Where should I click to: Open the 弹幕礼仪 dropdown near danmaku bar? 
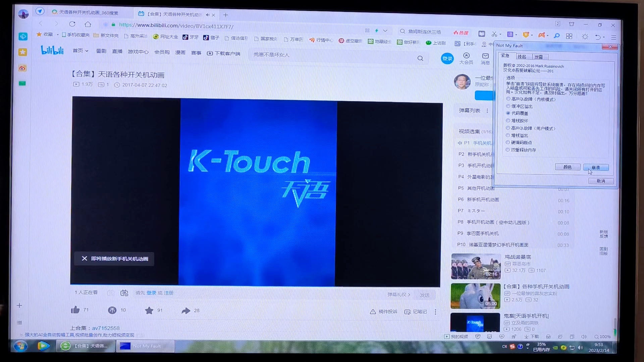(399, 295)
